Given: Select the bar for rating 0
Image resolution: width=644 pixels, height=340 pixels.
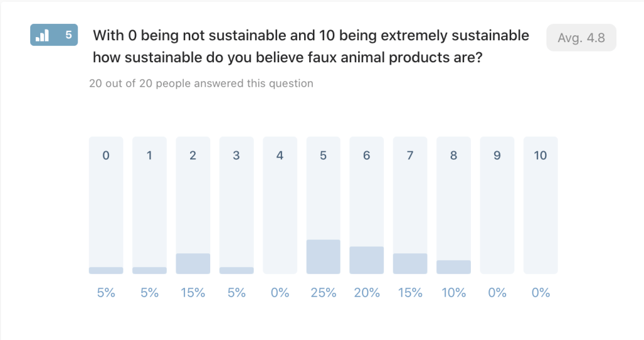Looking at the screenshot, I should (x=106, y=205).
